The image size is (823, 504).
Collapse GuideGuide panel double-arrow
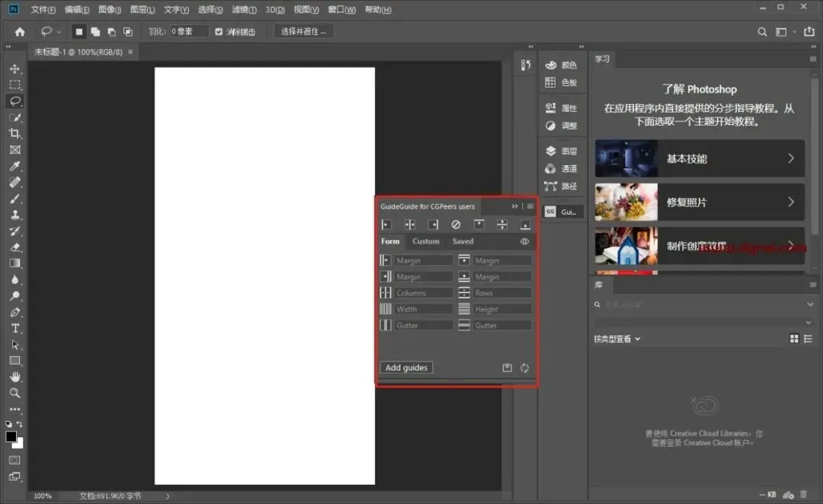point(514,206)
